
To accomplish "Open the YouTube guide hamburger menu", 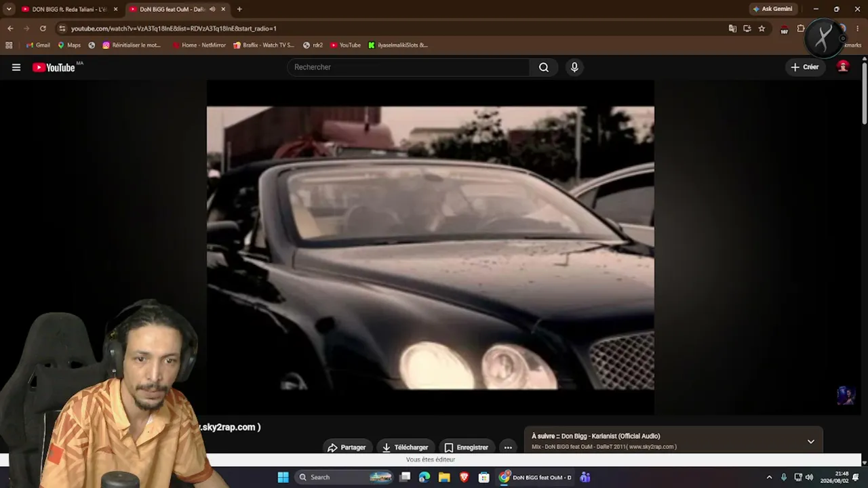I will click(16, 67).
